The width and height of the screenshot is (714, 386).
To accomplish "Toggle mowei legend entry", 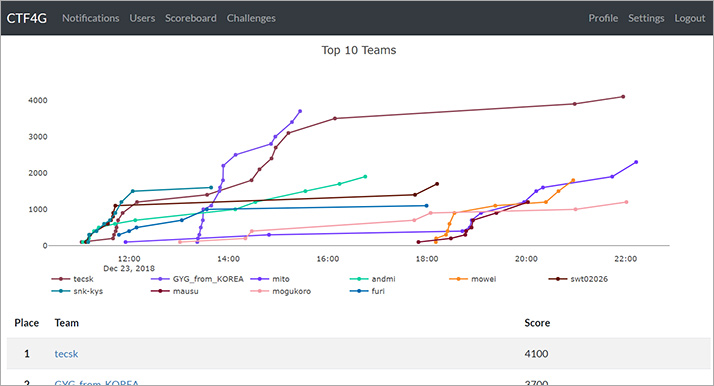I will click(x=473, y=279).
